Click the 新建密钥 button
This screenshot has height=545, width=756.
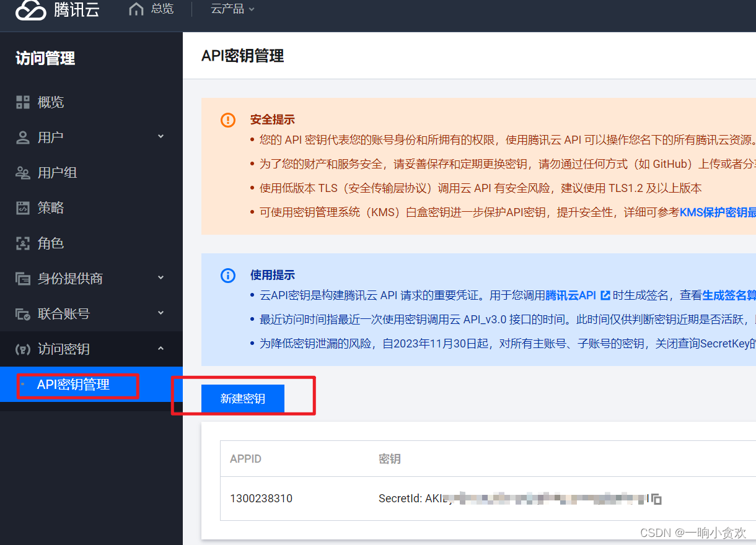tap(242, 398)
